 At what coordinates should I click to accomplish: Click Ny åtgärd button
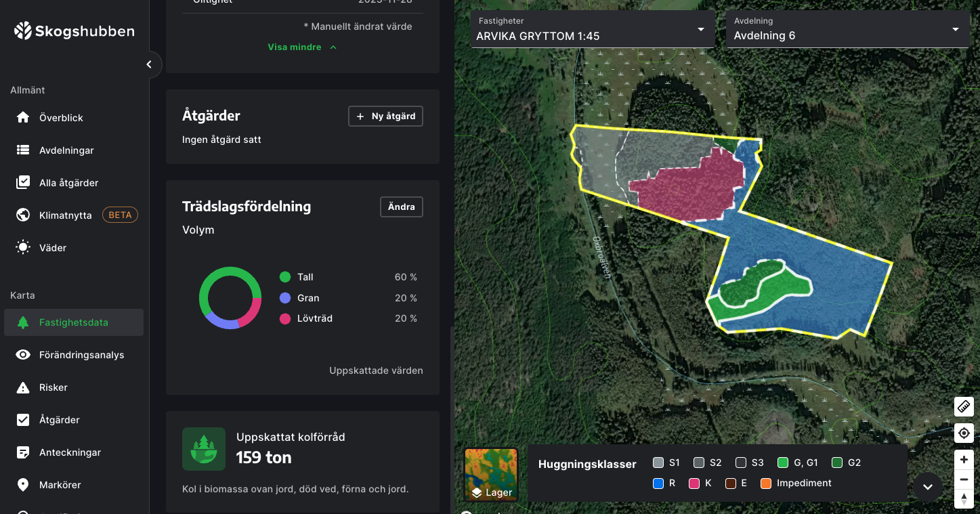386,116
